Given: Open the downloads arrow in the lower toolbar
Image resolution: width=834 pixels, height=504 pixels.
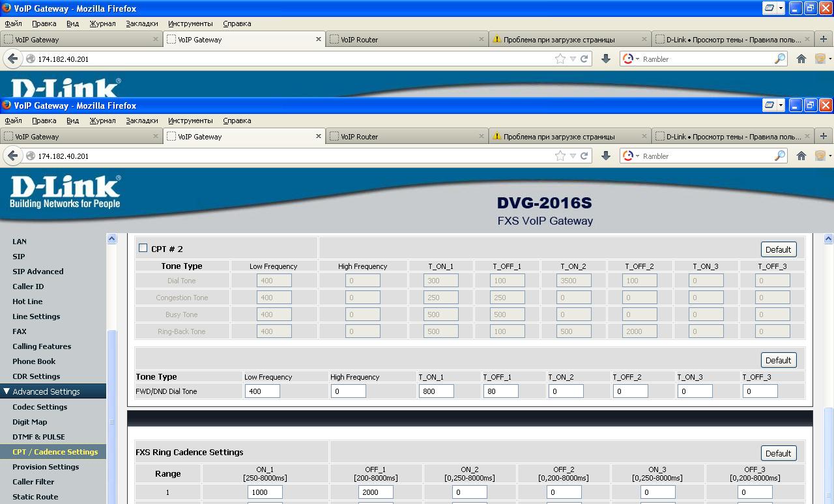Looking at the screenshot, I should click(x=605, y=156).
